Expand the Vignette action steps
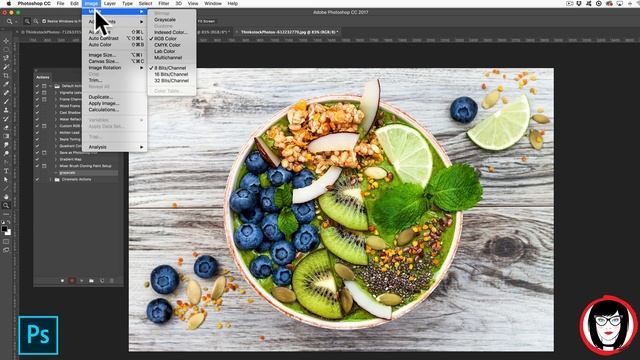 pyautogui.click(x=56, y=93)
